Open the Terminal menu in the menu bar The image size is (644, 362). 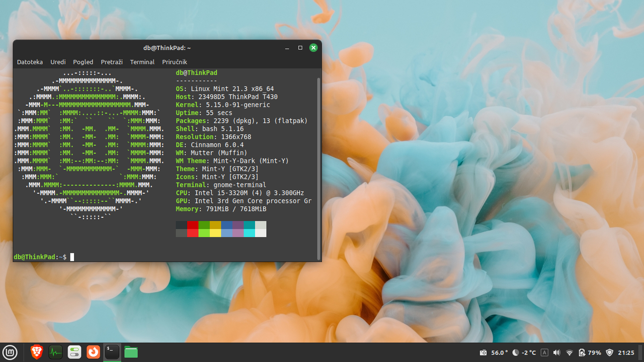[x=142, y=62]
